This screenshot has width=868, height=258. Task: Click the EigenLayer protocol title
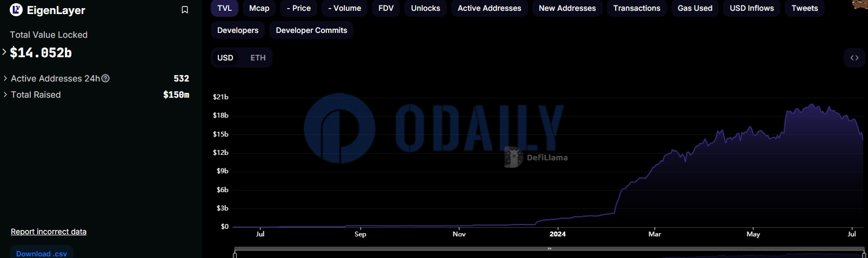click(56, 10)
